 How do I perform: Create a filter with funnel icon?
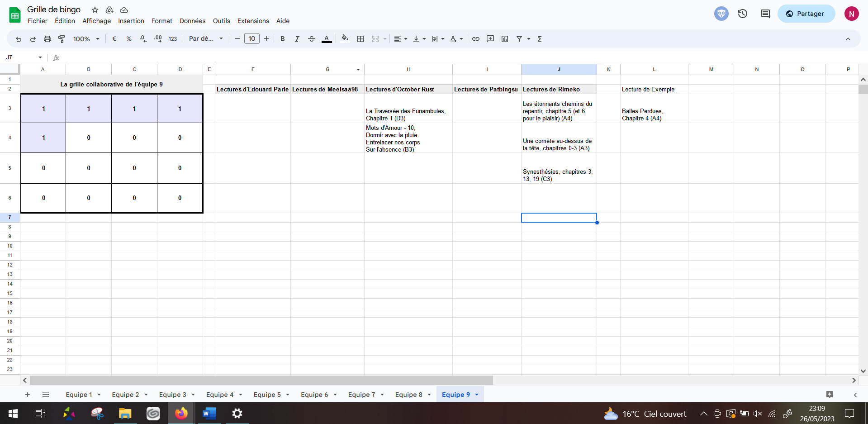[x=519, y=39]
